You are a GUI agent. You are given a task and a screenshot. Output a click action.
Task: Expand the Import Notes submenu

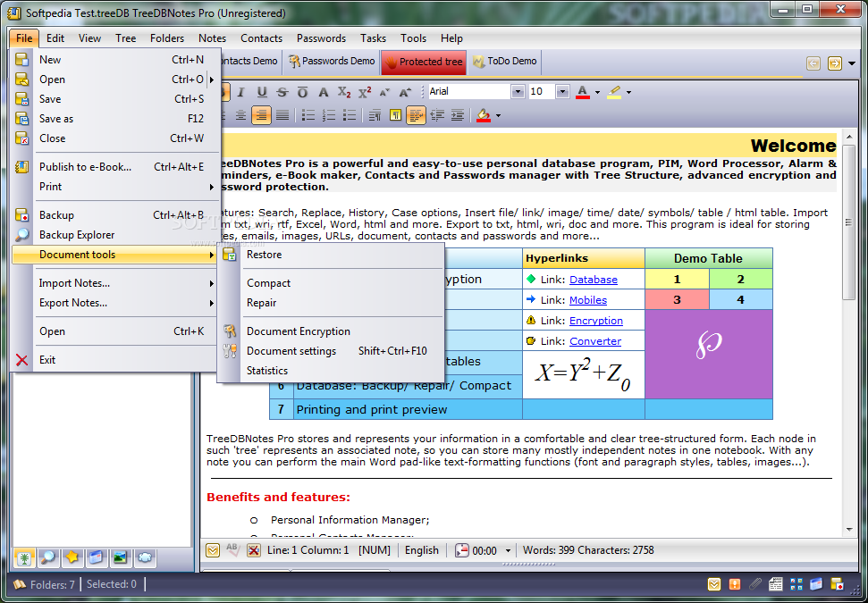pos(115,283)
